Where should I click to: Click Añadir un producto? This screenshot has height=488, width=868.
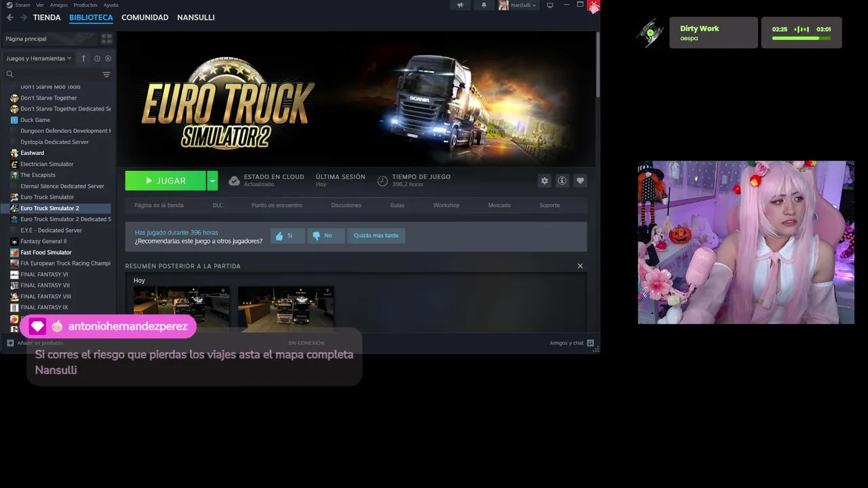click(35, 343)
